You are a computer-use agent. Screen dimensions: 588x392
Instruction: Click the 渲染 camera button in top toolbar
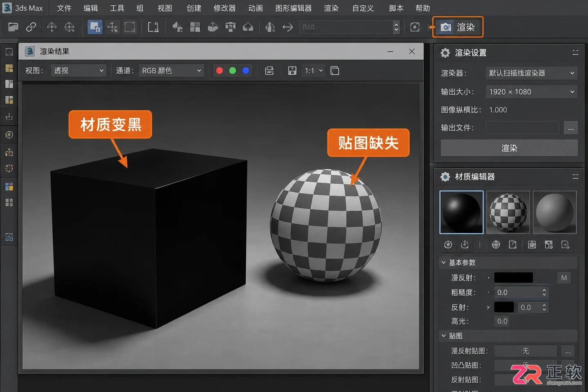click(458, 27)
